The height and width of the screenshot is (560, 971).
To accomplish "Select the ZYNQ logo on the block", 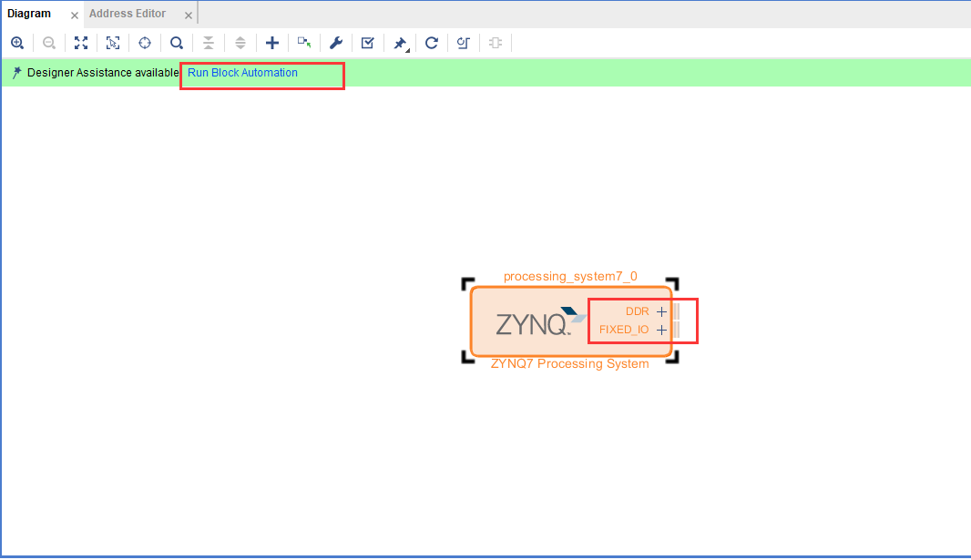I will (x=541, y=321).
